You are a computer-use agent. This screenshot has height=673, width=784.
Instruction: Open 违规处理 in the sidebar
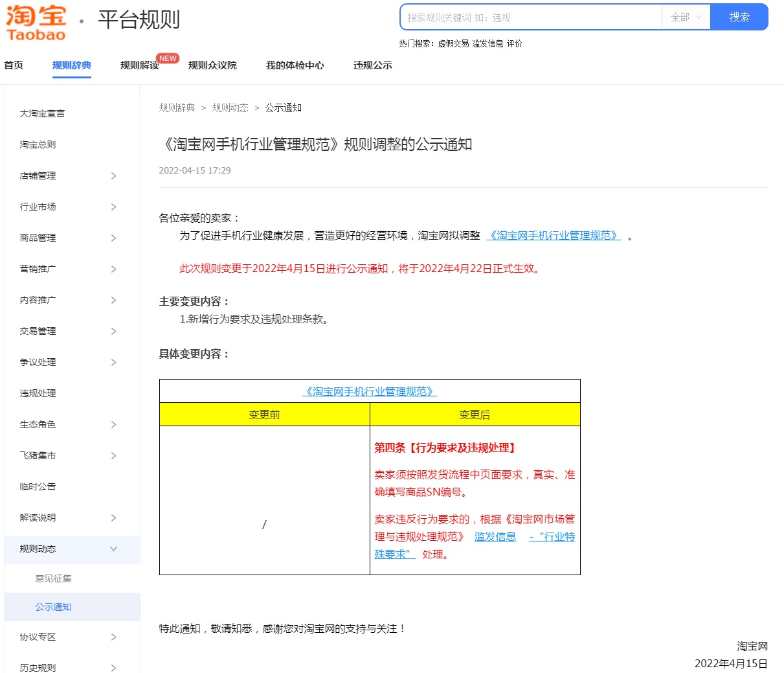[x=38, y=393]
